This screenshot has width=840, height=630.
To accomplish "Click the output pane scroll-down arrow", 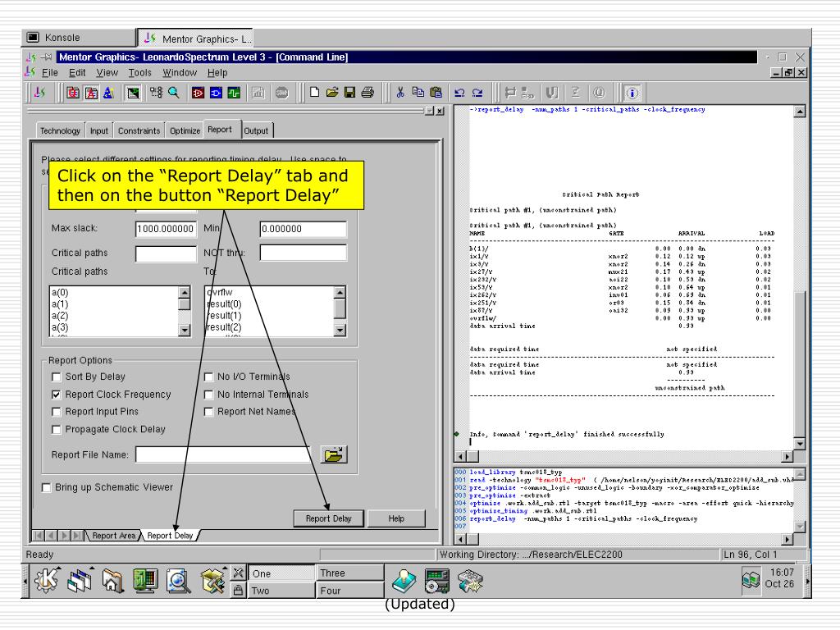I will pyautogui.click(x=799, y=444).
